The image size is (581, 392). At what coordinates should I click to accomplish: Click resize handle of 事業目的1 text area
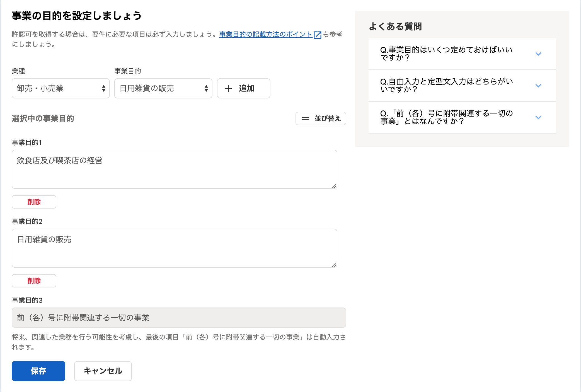[x=334, y=186]
